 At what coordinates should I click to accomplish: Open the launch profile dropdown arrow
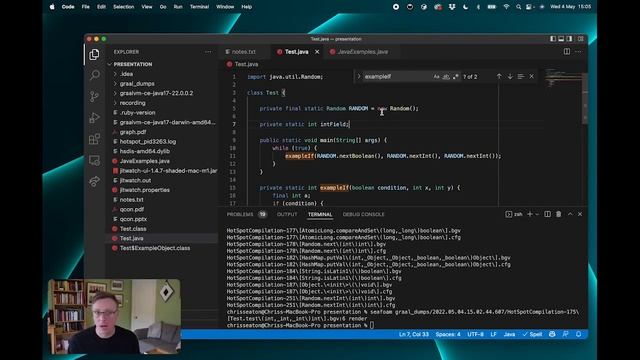[537, 214]
